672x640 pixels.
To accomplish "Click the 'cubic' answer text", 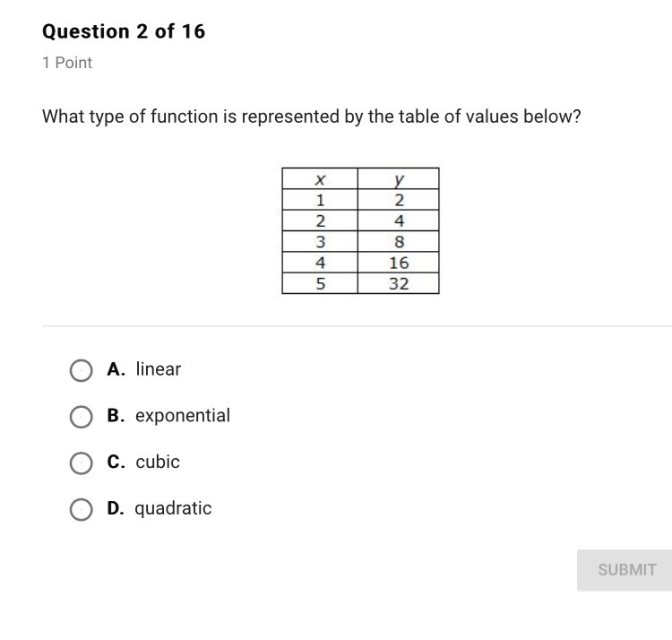I will pos(158,462).
